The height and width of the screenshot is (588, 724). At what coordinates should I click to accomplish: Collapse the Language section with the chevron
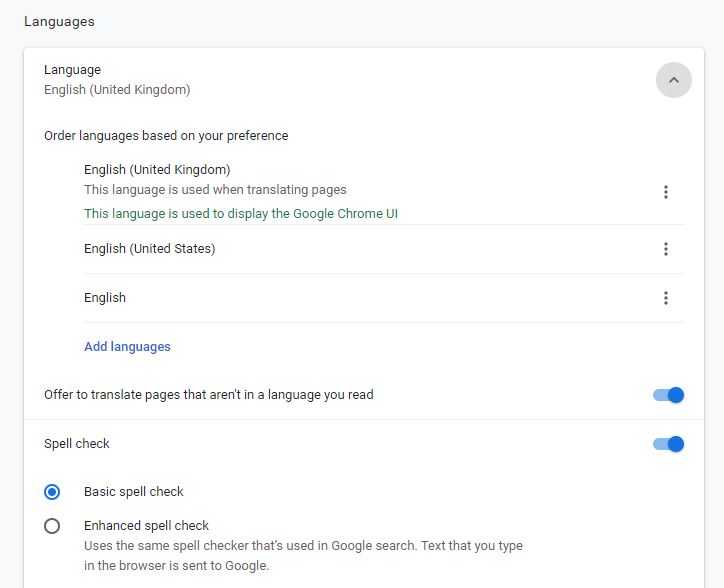click(674, 80)
